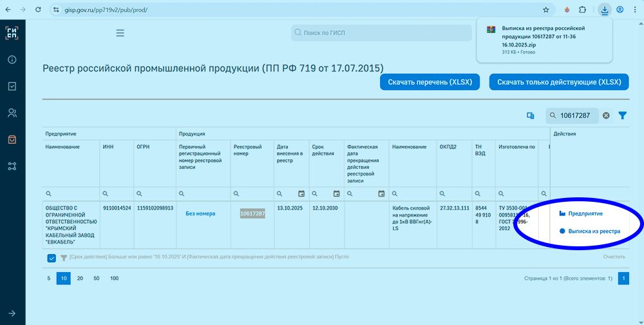
Task: Click the blue funnel filter icon
Action: pos(623,115)
